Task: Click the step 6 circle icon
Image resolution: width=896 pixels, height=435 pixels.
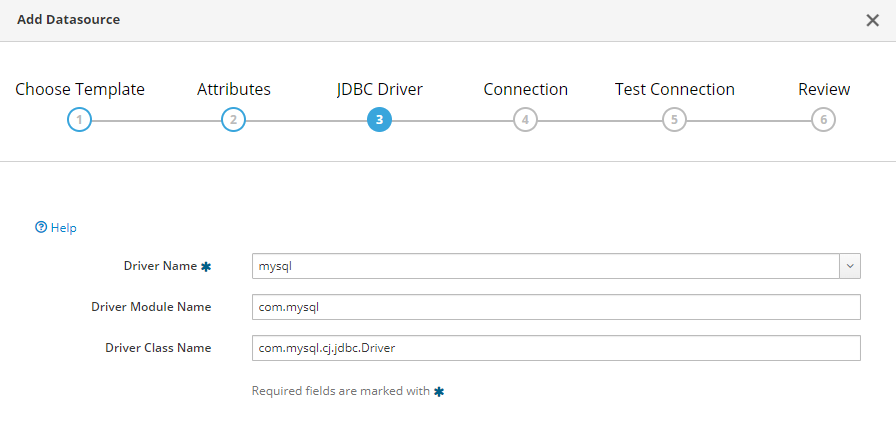Action: click(823, 120)
